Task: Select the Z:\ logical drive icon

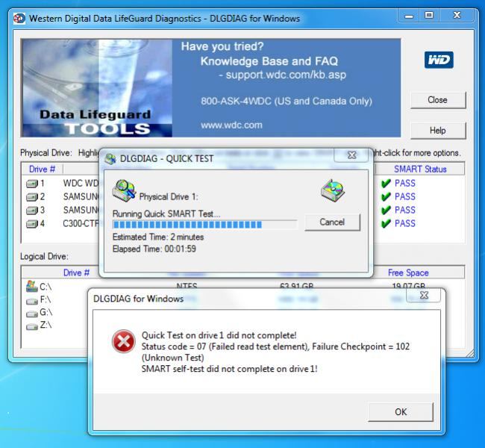Action: coord(32,326)
